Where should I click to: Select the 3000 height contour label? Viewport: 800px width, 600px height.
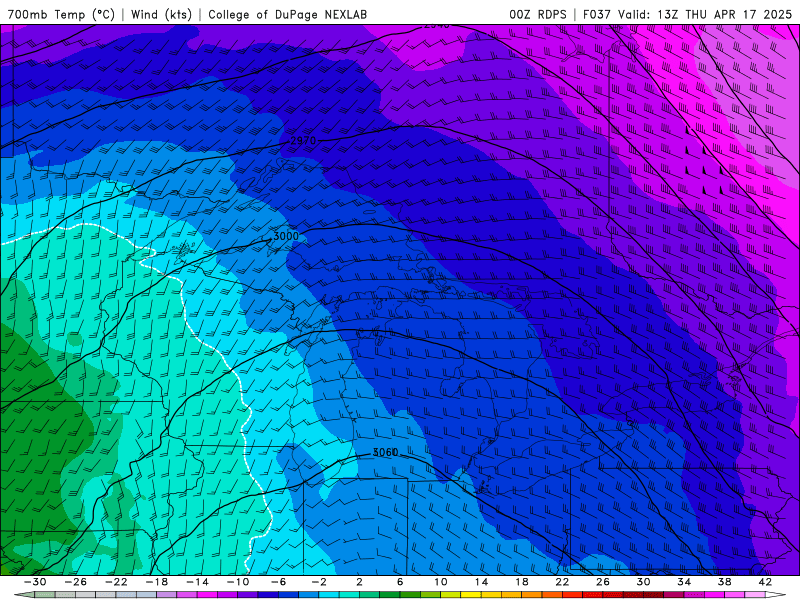(x=286, y=236)
